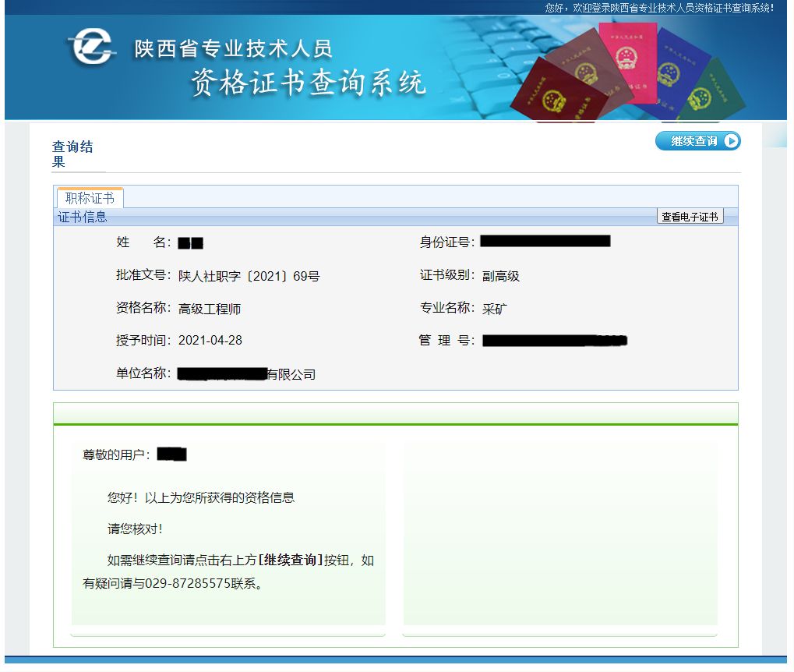Click the approval number 陕人社职字〔2021〕69号

pyautogui.click(x=249, y=276)
